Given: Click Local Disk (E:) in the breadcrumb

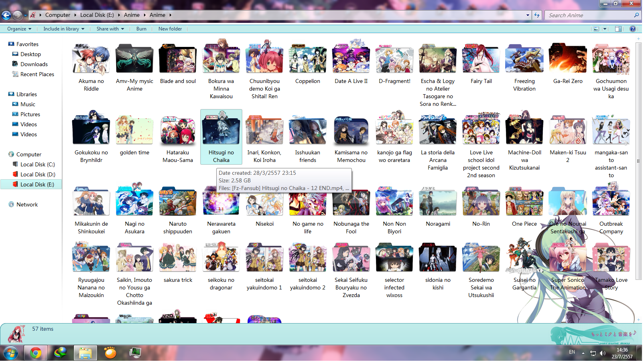Looking at the screenshot, I should (x=97, y=15).
